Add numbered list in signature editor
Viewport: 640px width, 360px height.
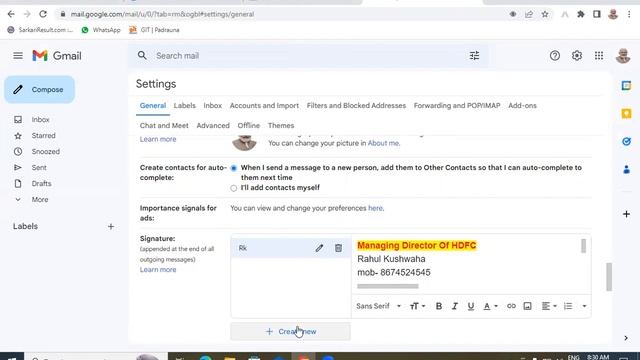(x=568, y=306)
